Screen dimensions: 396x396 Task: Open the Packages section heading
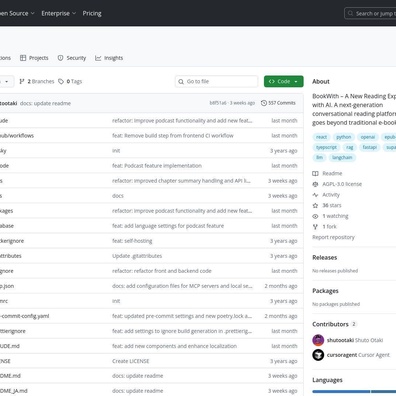pyautogui.click(x=325, y=291)
